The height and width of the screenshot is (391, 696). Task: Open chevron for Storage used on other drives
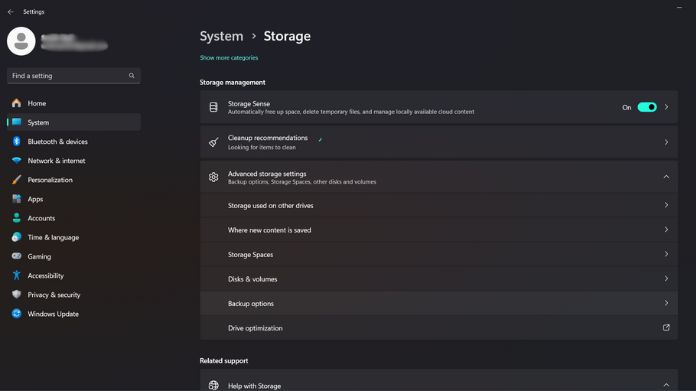tap(666, 205)
